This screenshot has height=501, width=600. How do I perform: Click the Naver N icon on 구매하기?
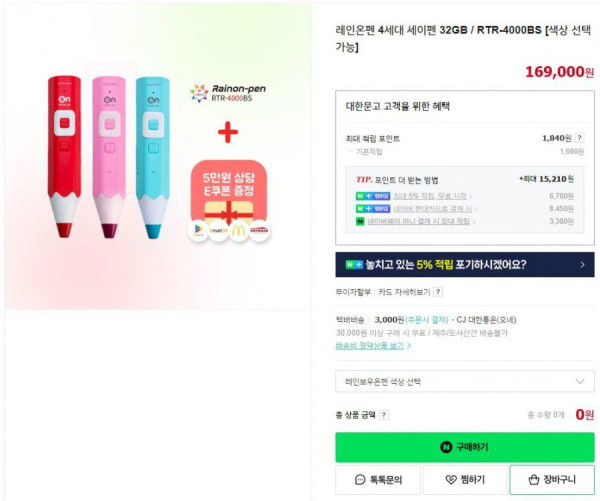point(446,447)
